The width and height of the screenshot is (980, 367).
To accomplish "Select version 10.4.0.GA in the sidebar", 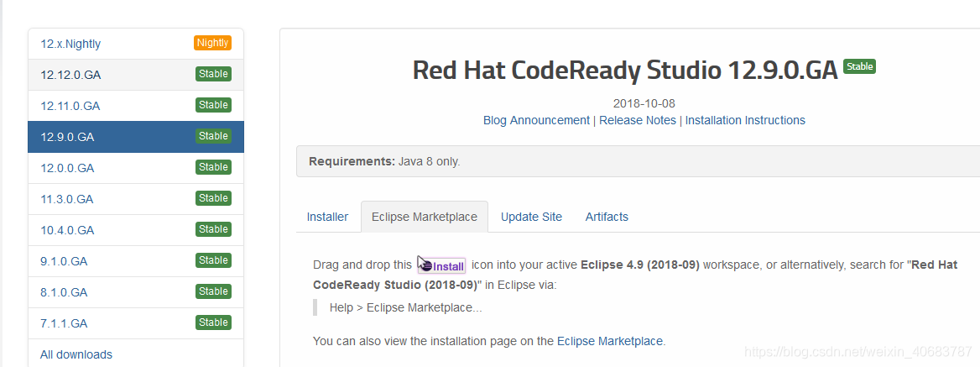I will [136, 230].
